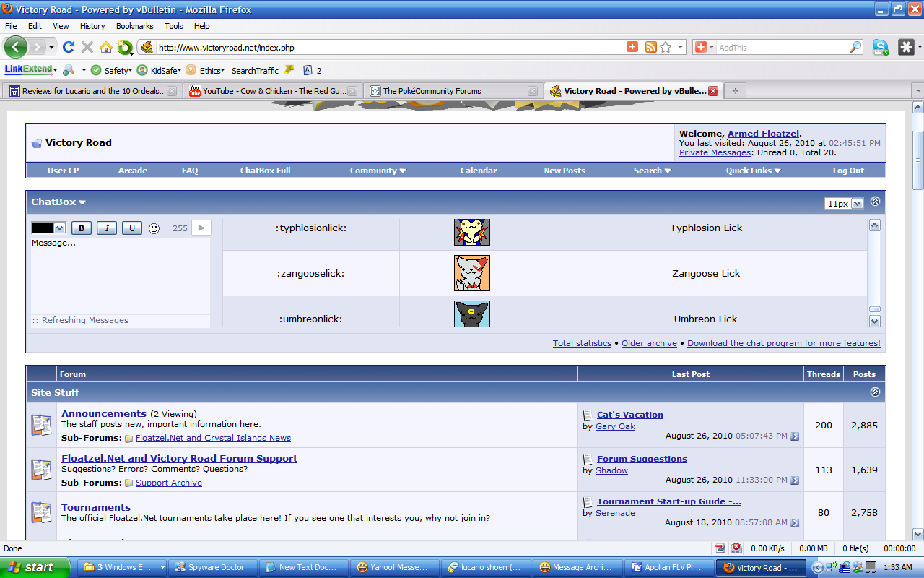924x578 pixels.
Task: Open the chat text color picker
Action: point(48,228)
